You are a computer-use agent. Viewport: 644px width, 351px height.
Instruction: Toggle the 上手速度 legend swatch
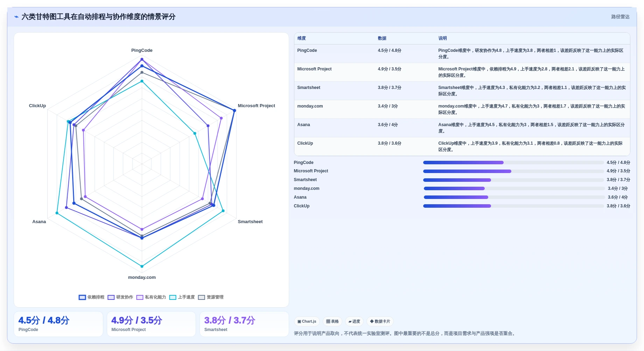pos(173,297)
